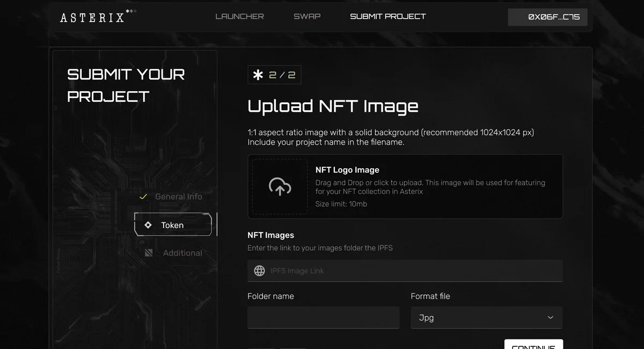Click the cloud upload icon
Screen dimensions: 644x349
tap(280, 186)
